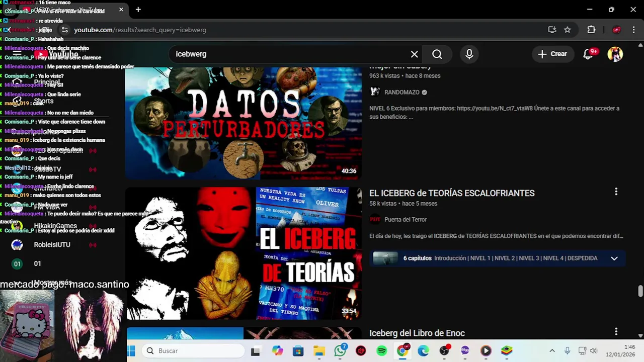Open options for ICEBERG de TEORÍAS video
The width and height of the screenshot is (644, 362).
coord(616,192)
